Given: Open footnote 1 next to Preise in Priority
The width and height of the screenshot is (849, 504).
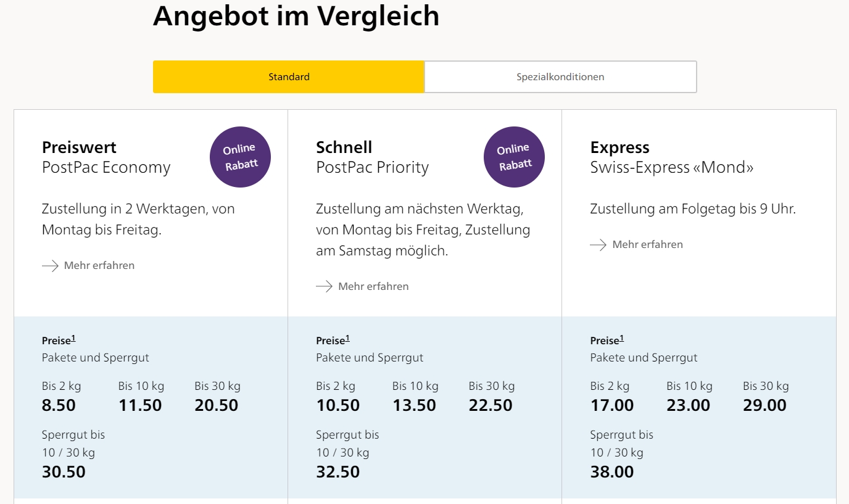Looking at the screenshot, I should [x=347, y=339].
